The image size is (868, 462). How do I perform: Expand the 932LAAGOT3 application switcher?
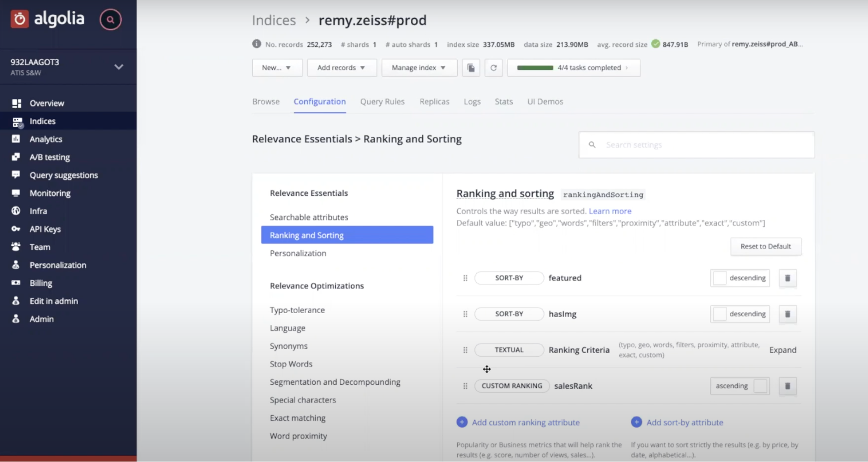(119, 67)
